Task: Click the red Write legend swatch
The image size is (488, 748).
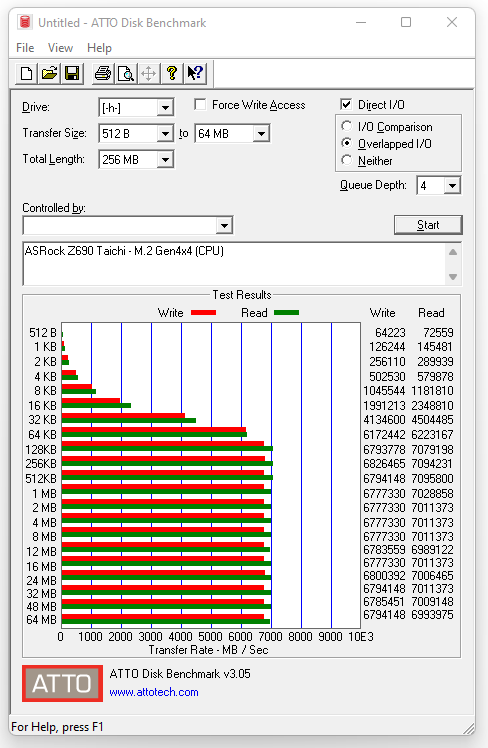Action: (x=203, y=313)
